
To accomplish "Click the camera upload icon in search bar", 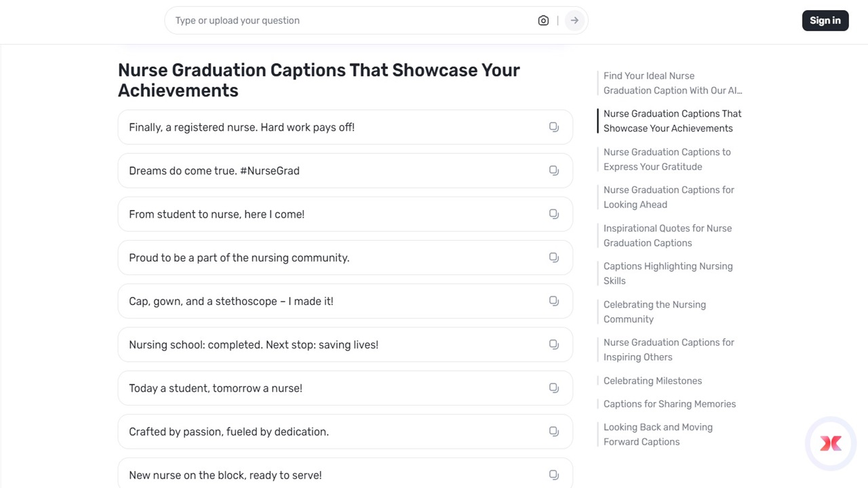I will point(543,20).
